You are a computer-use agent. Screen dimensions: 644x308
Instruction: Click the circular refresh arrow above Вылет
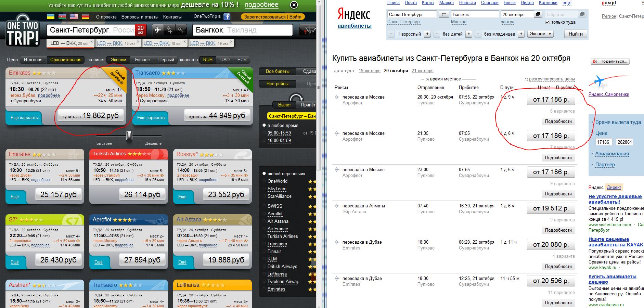click(x=296, y=97)
